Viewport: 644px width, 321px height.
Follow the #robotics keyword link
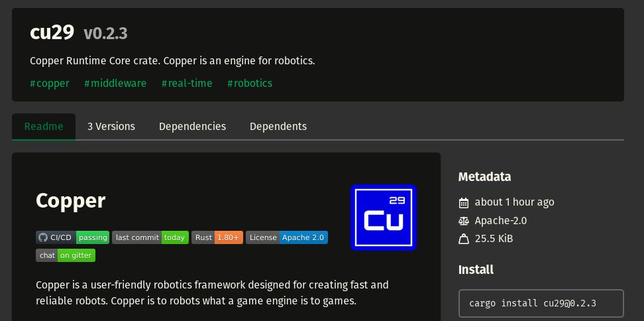[x=250, y=84]
